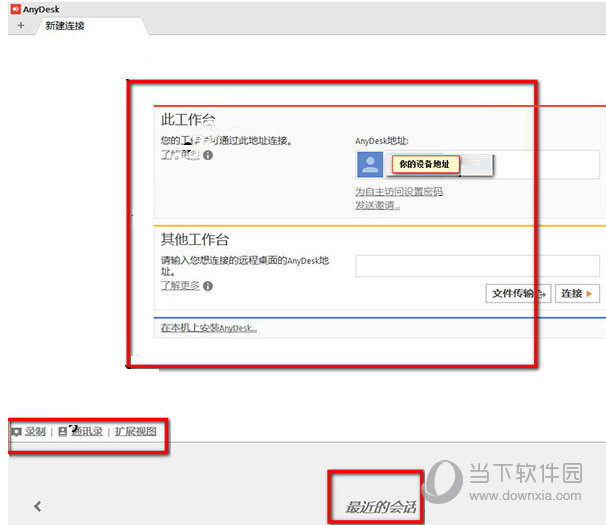Click the blue user avatar icon
Screen dimensions: 606x525
click(370, 165)
